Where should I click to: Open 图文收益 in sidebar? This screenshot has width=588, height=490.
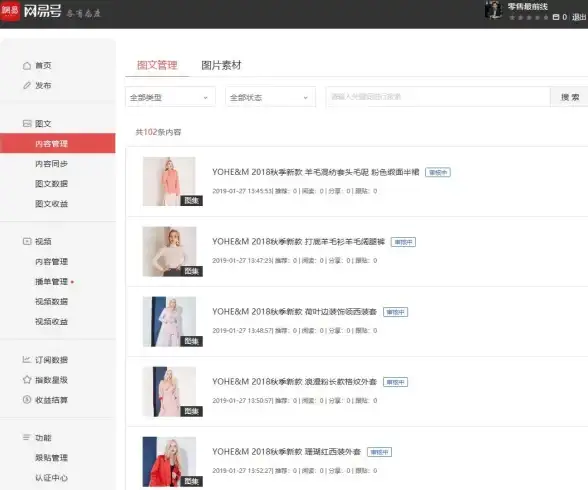(51, 204)
